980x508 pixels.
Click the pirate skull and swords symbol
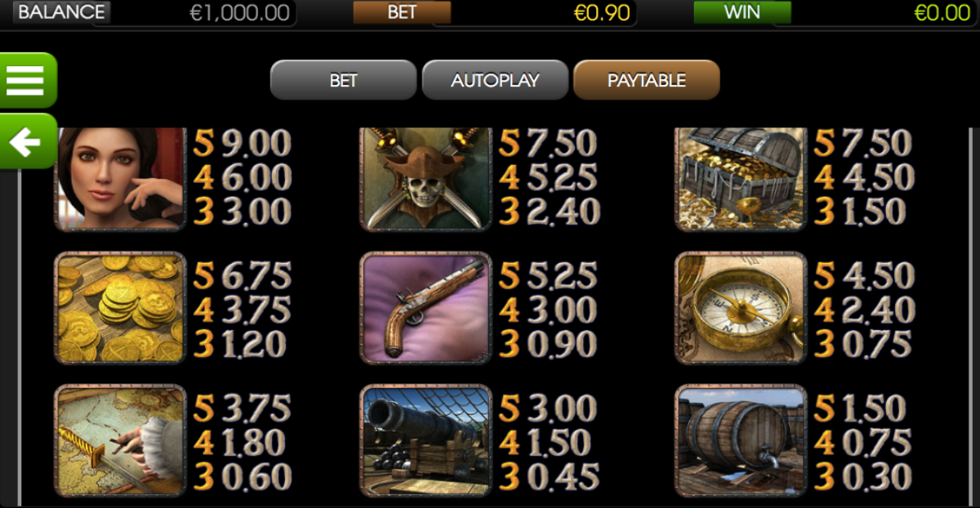[x=425, y=178]
